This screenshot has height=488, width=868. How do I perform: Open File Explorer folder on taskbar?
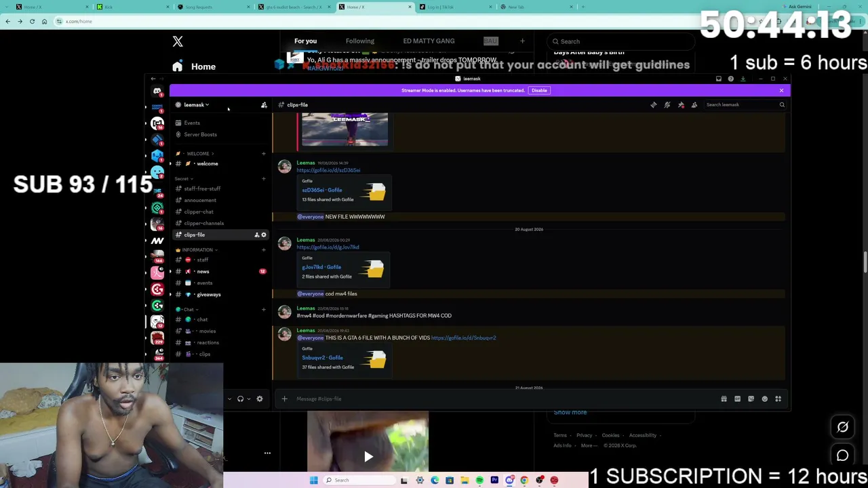465,481
